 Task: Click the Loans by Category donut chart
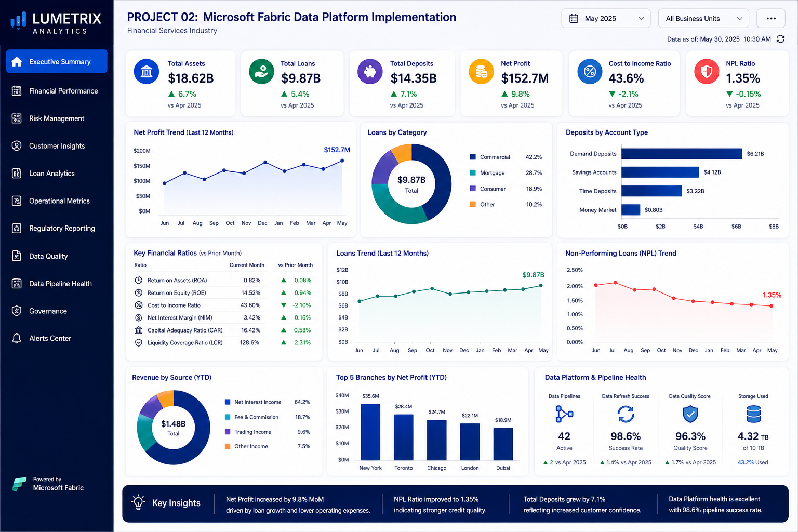click(x=411, y=184)
